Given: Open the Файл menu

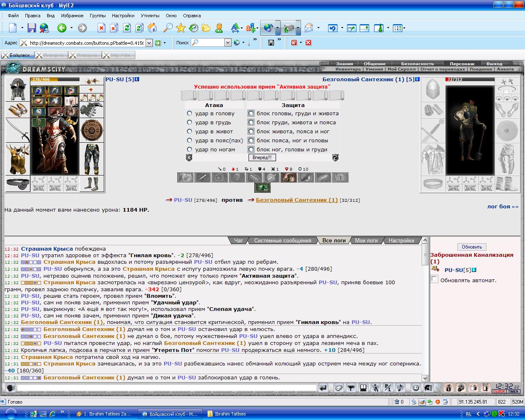Looking at the screenshot, I should 13,16.
